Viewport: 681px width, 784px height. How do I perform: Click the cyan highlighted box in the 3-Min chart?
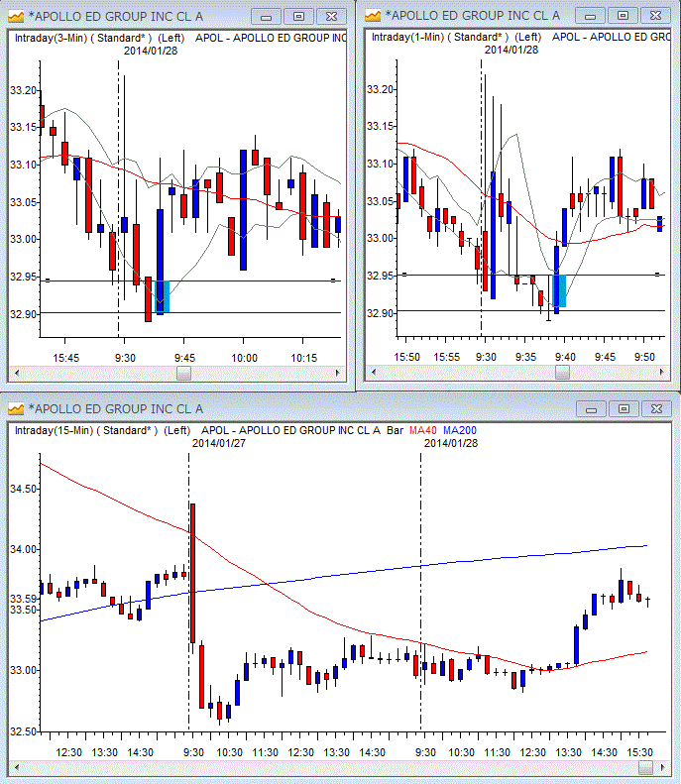163,296
